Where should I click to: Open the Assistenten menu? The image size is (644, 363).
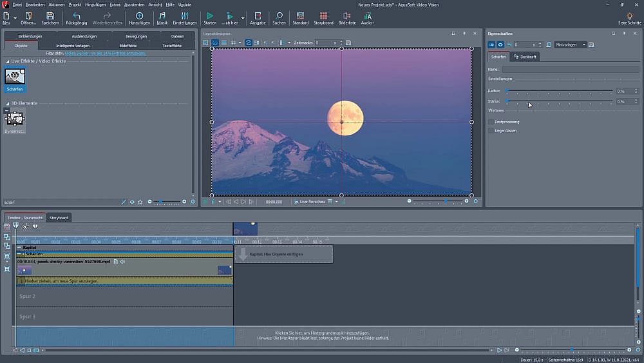click(x=134, y=5)
